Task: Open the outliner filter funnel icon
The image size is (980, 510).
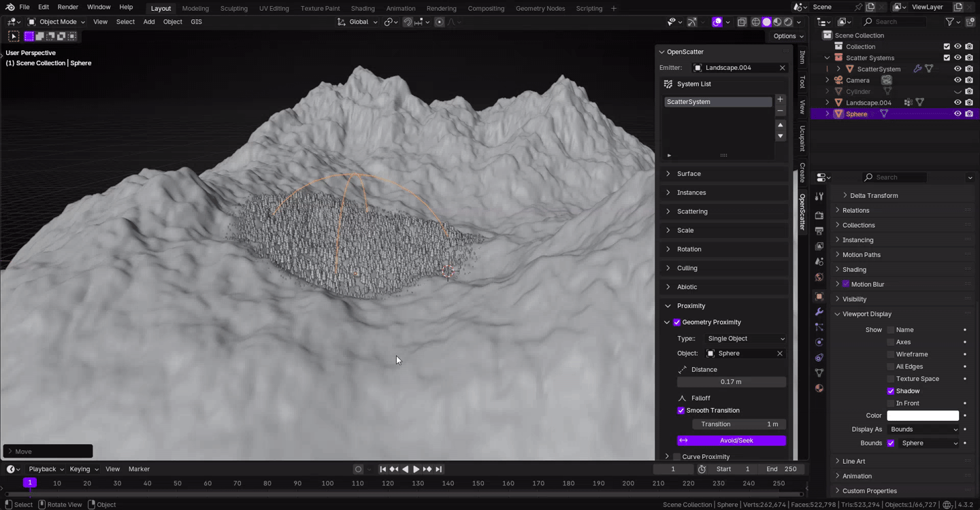Action: [949, 22]
